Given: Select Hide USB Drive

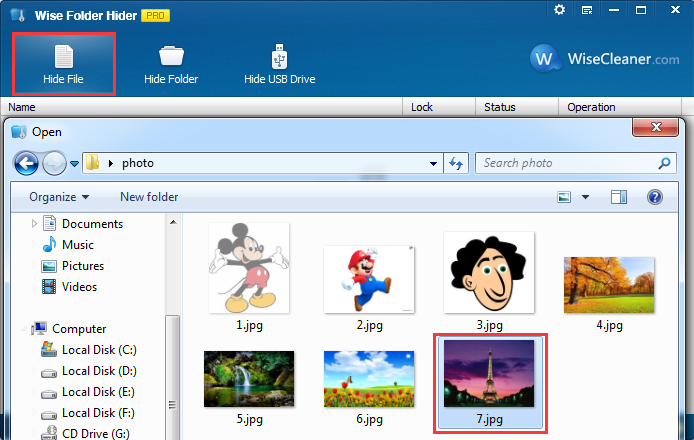Looking at the screenshot, I should (279, 65).
